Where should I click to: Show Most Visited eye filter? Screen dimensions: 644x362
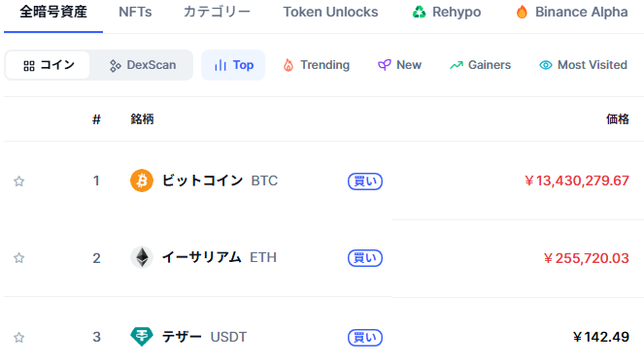coord(583,65)
